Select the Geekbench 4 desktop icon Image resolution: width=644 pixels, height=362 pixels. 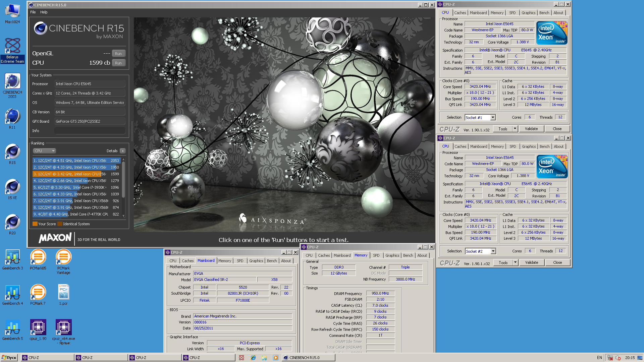pyautogui.click(x=12, y=295)
